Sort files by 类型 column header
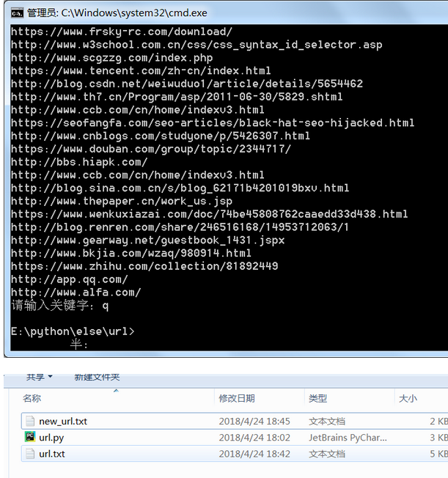448x478 pixels. point(317,398)
